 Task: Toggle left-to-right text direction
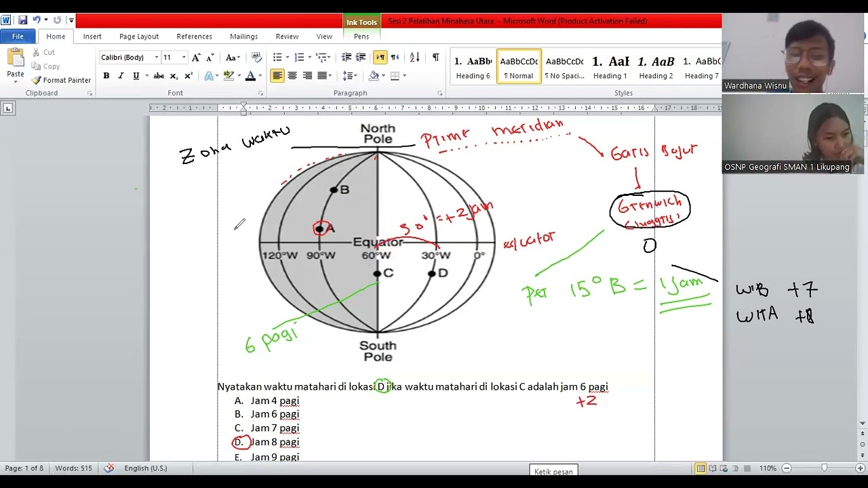(380, 58)
